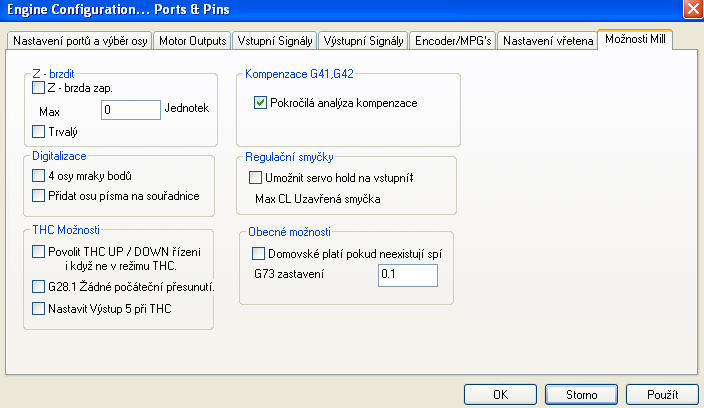Screen dimensions: 704x408
Task: Go to the Výstupní Signály tab
Action: point(362,41)
